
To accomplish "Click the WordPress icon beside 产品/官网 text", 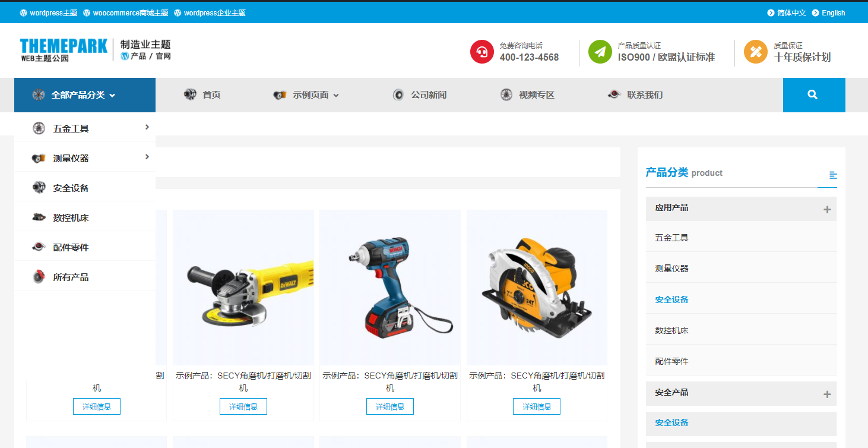I will 124,56.
